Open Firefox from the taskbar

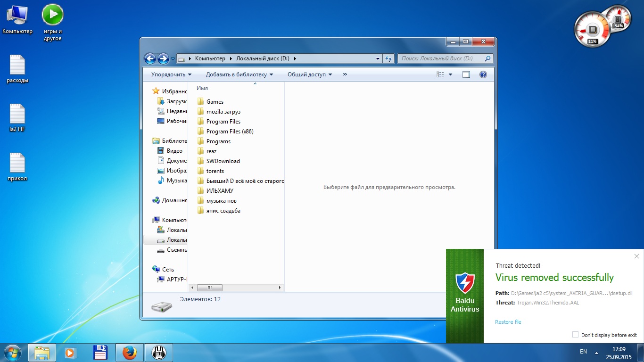129,352
